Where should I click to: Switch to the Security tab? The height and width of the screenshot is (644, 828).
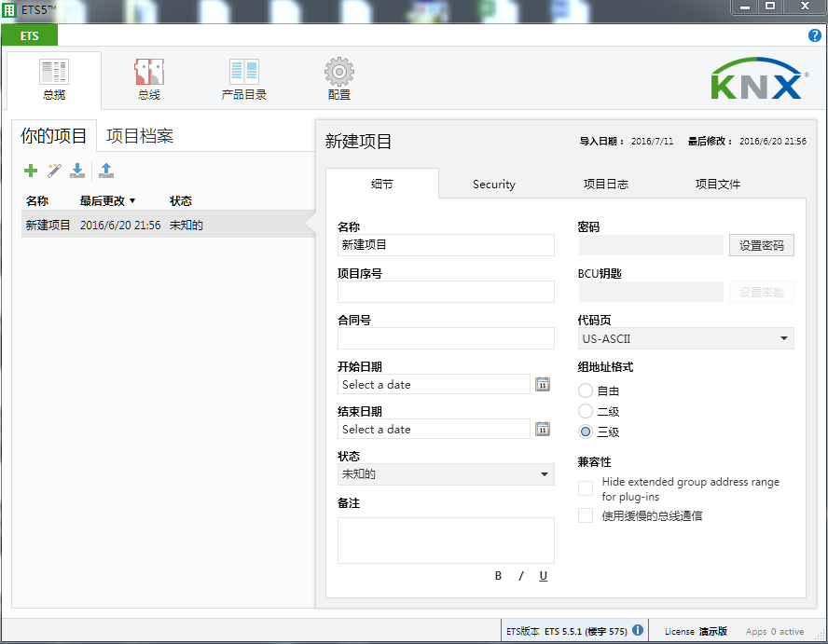493,184
